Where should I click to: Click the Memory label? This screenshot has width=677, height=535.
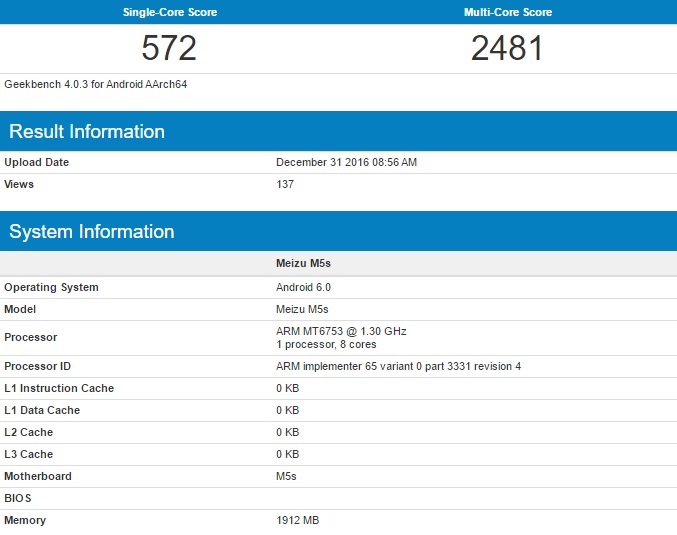click(x=25, y=521)
